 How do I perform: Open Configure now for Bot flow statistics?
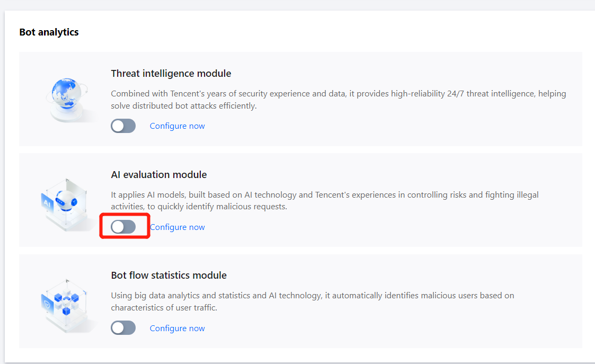click(177, 329)
